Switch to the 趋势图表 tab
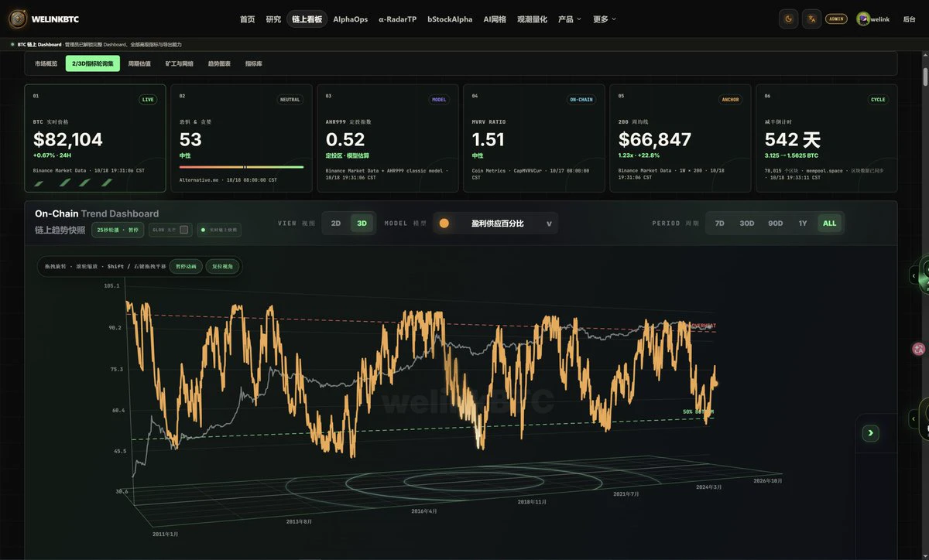 pyautogui.click(x=219, y=63)
